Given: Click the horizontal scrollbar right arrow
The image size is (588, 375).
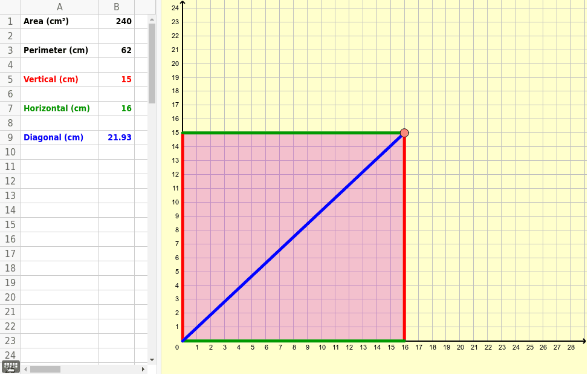Looking at the screenshot, I should [x=143, y=370].
